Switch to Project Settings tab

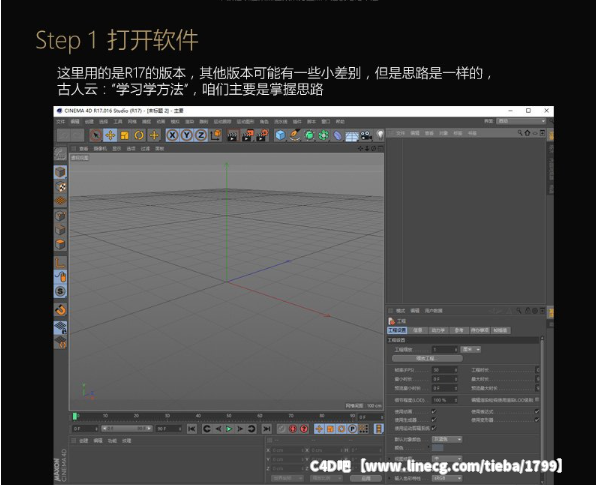tap(397, 330)
